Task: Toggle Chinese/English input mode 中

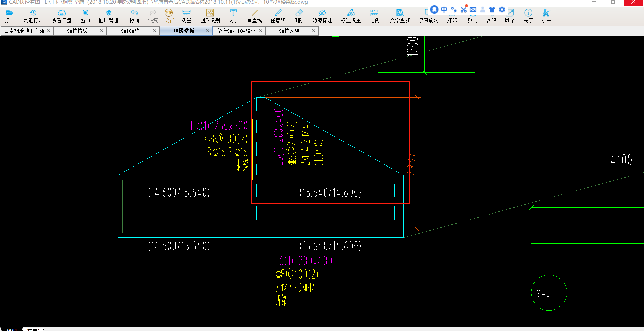Action: click(444, 9)
